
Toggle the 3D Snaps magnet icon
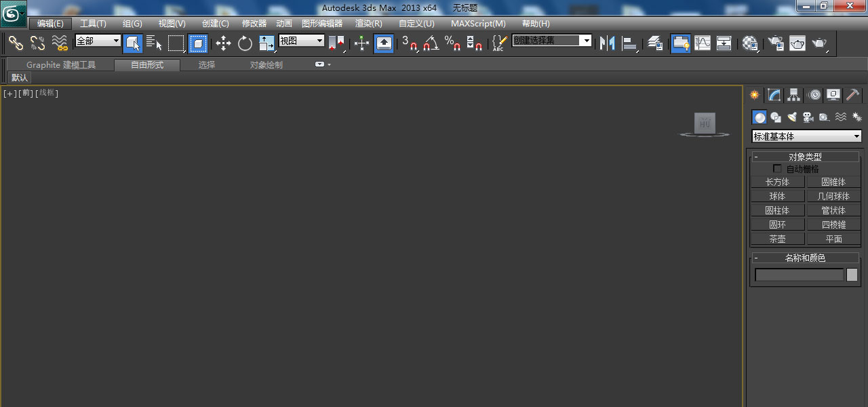pos(410,43)
